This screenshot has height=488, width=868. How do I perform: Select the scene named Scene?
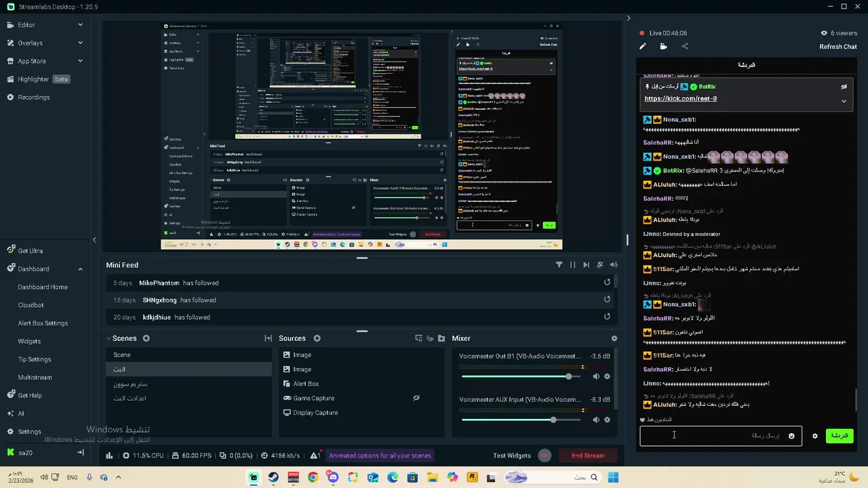189,355
